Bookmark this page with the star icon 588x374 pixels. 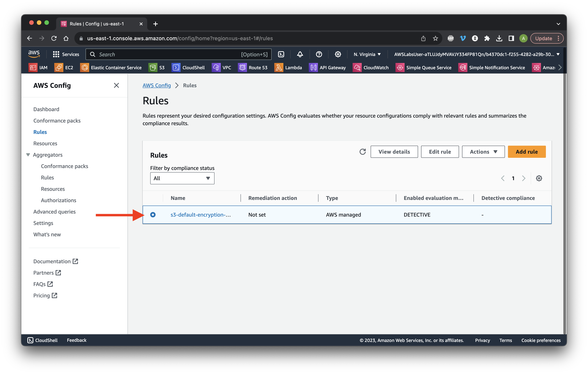point(435,38)
